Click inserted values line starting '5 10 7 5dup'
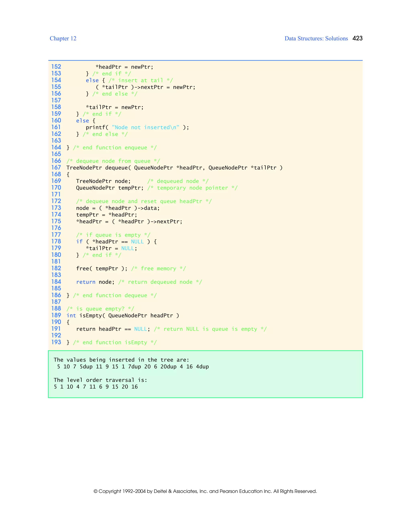 coord(133,367)
